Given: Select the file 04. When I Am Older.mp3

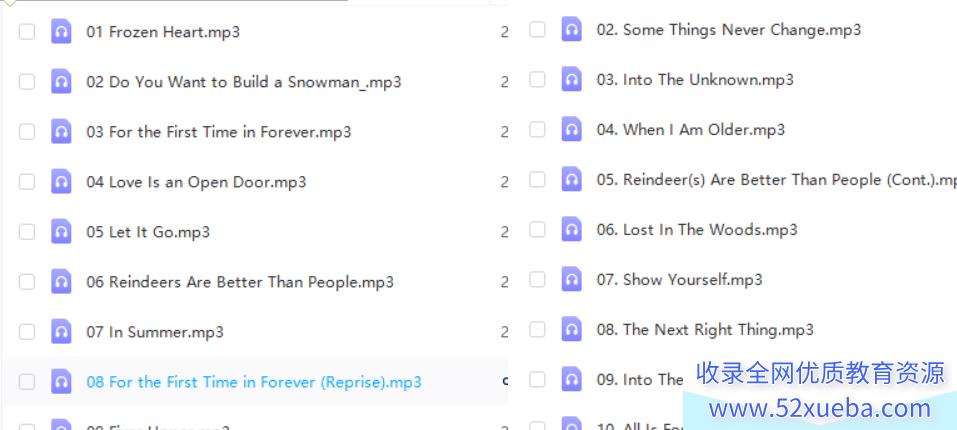Looking at the screenshot, I should (x=691, y=129).
